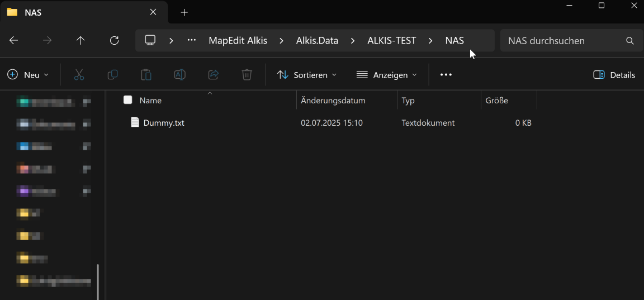Open the more options ellipsis menu
The height and width of the screenshot is (300, 644).
click(x=446, y=75)
